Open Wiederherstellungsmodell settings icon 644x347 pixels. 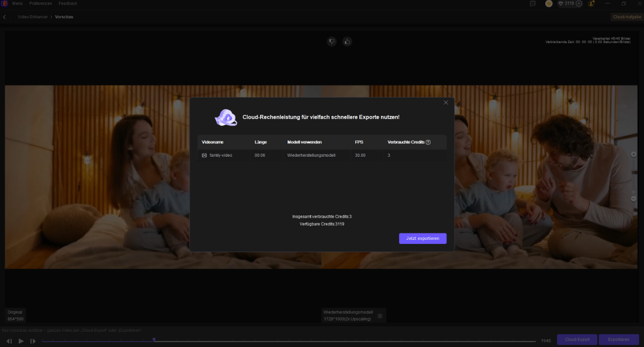(379, 316)
